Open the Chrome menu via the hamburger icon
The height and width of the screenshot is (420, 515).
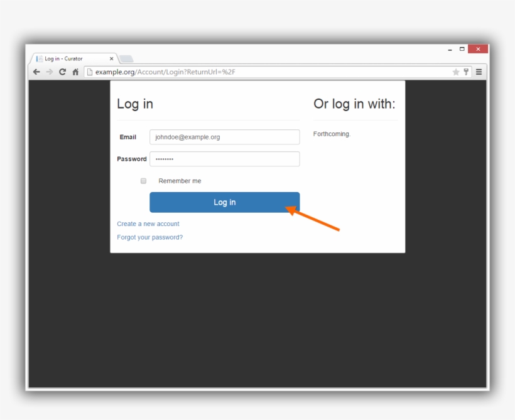point(478,71)
